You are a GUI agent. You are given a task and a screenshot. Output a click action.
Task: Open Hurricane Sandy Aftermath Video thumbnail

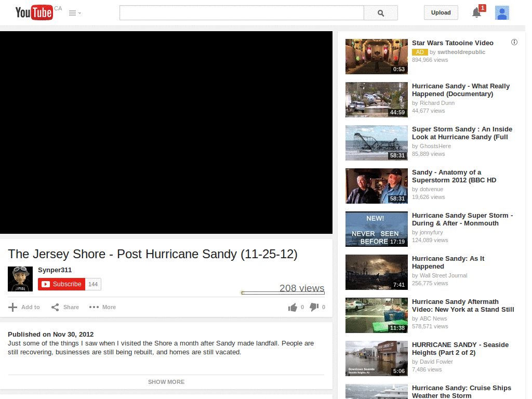tap(377, 315)
